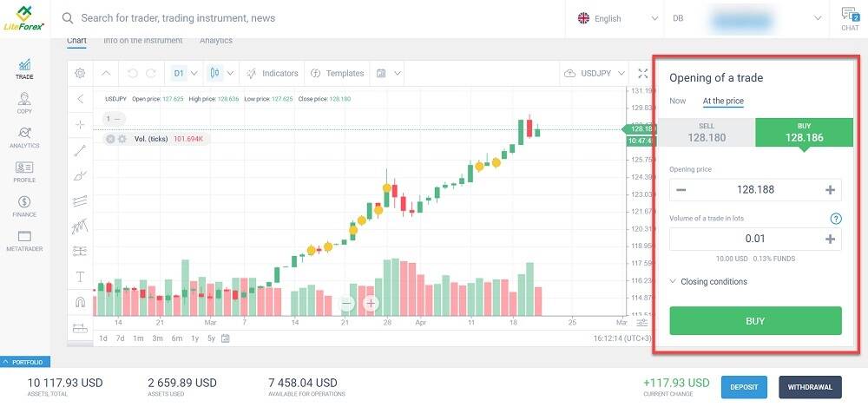Viewport: 868px width, 407px height.
Task: Expand the Portfolio panel
Action: pyautogui.click(x=25, y=362)
